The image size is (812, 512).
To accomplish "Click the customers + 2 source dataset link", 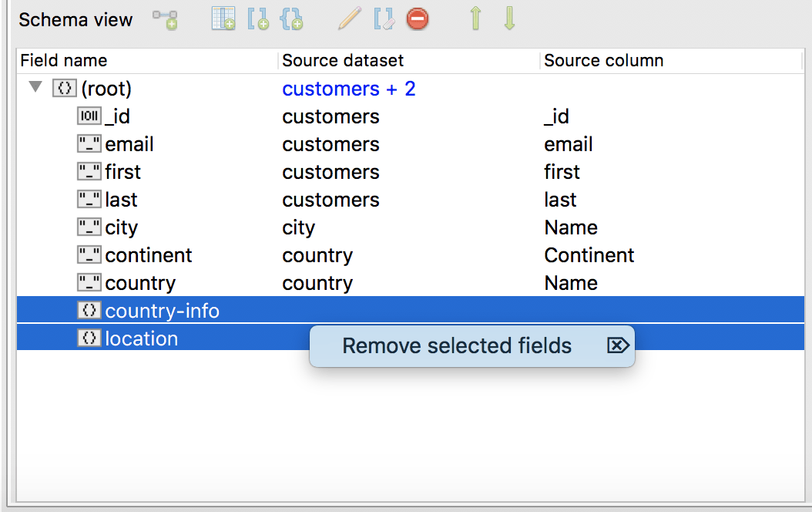I will (x=348, y=88).
